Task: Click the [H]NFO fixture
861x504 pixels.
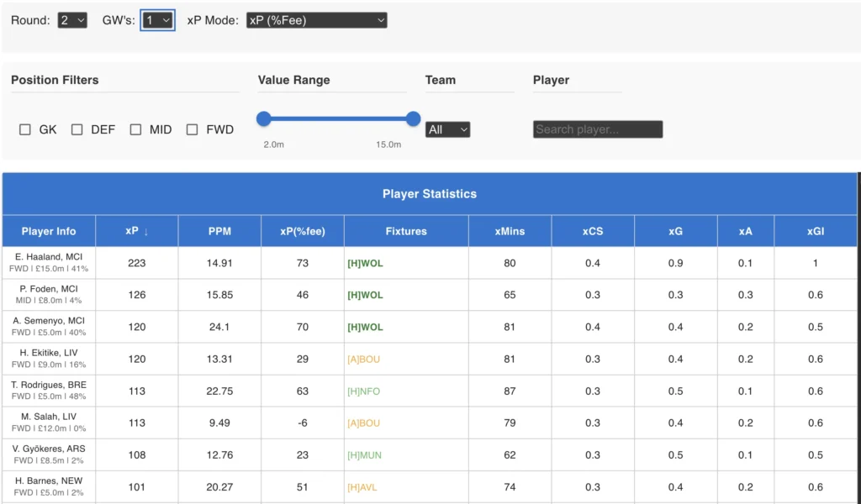Action: click(363, 391)
